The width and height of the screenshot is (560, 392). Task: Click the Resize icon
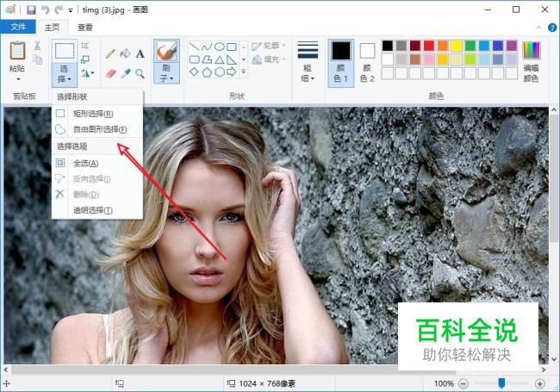pos(85,59)
